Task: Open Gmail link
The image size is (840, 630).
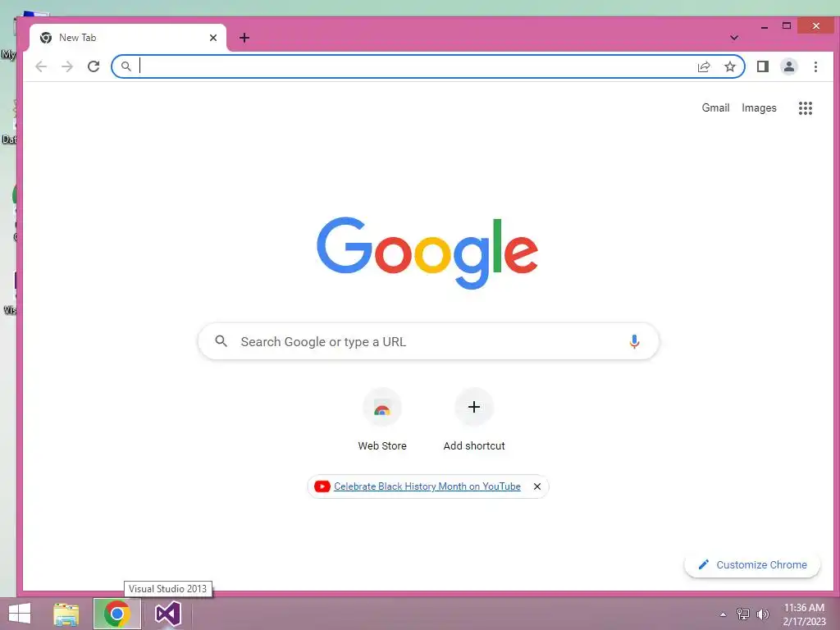Action: click(715, 107)
